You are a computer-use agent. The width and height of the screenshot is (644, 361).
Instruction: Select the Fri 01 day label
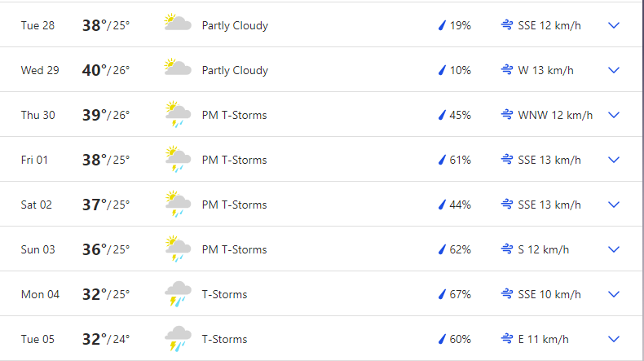(34, 160)
